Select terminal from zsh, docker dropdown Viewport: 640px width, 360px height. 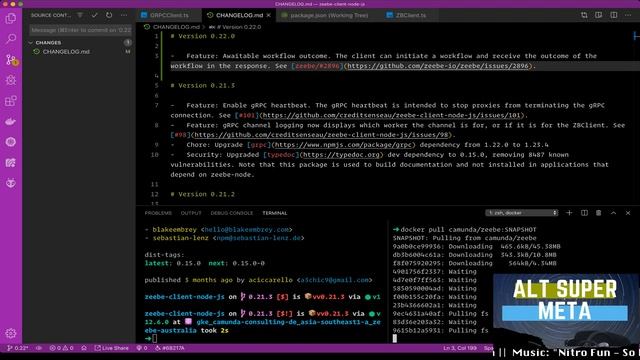click(521, 213)
